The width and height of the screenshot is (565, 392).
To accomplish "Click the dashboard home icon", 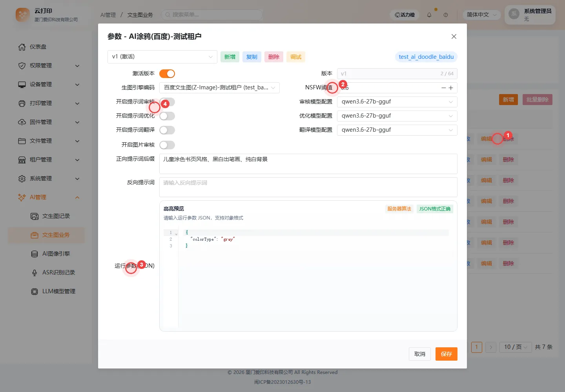I will pyautogui.click(x=22, y=47).
